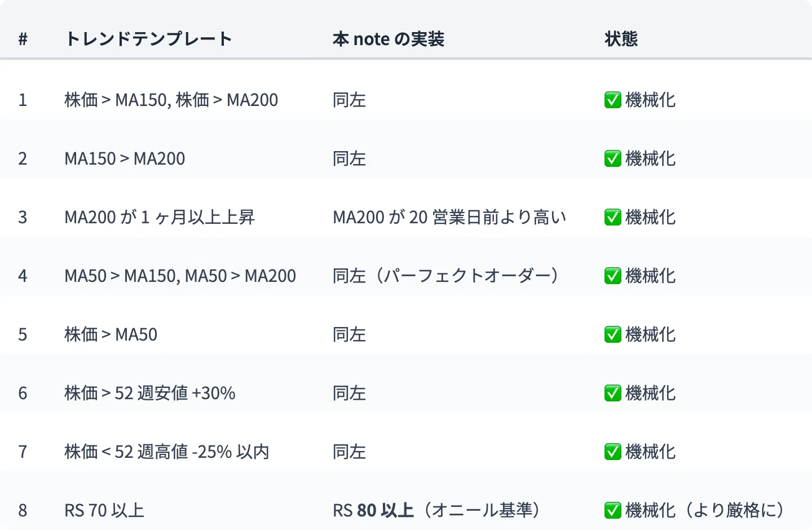Screen dimensions: 812x530
Task: Select the MA150 > MA200 cell
Action: click(x=125, y=158)
